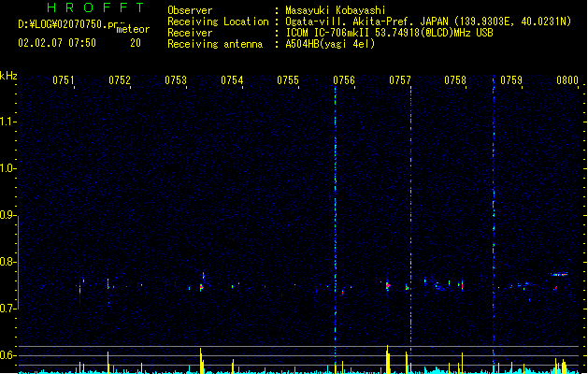
Task: Click the horizontal echo streak below 0800
Action: coord(559,274)
